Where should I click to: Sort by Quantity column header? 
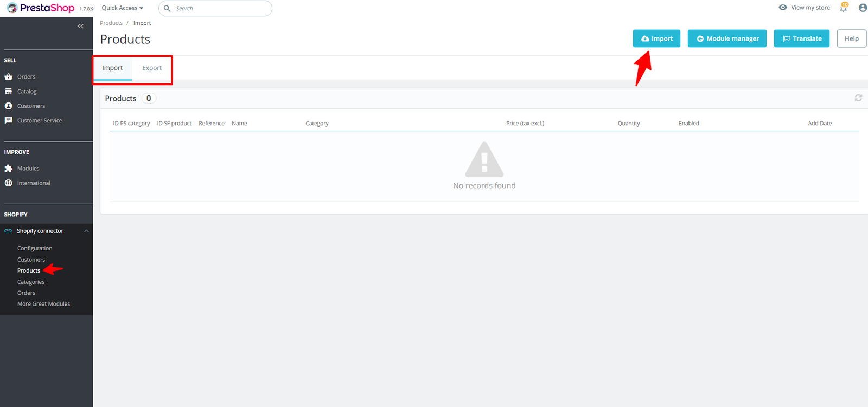click(x=629, y=124)
